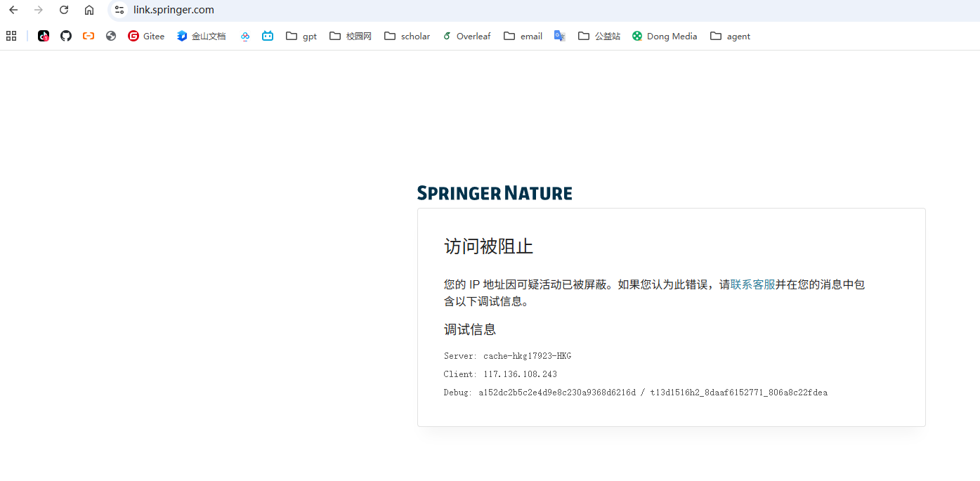Expand the email bookmark folder
980x481 pixels.
(x=523, y=36)
